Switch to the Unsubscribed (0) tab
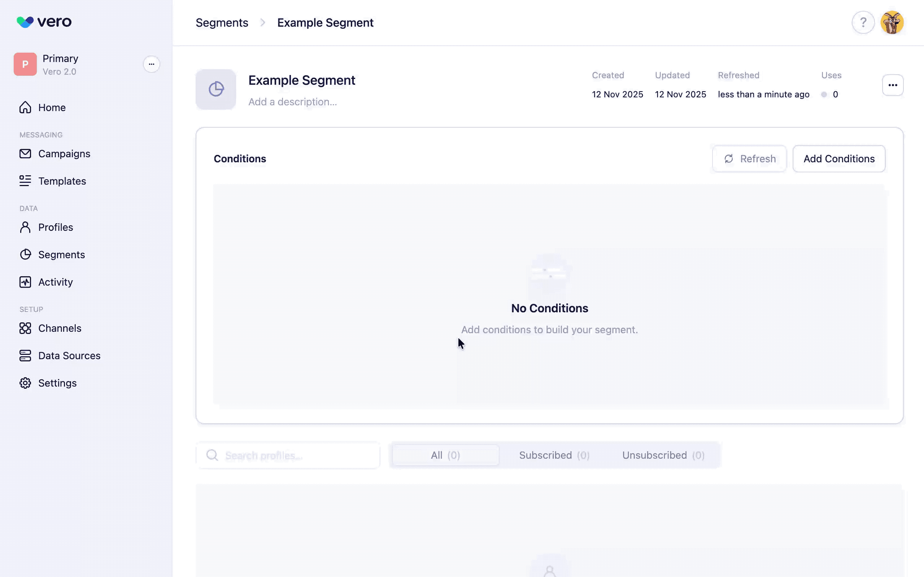This screenshot has width=924, height=577. click(663, 455)
